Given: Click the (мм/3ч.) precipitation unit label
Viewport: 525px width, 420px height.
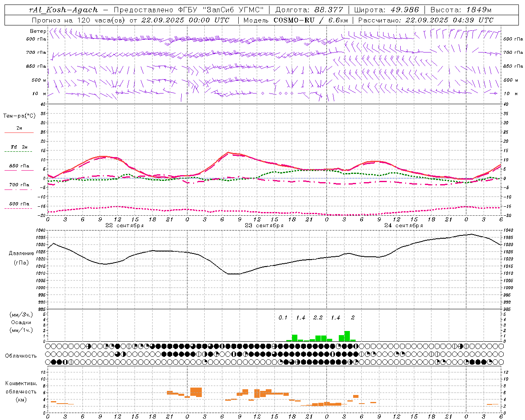Looking at the screenshot, I should (x=21, y=315).
